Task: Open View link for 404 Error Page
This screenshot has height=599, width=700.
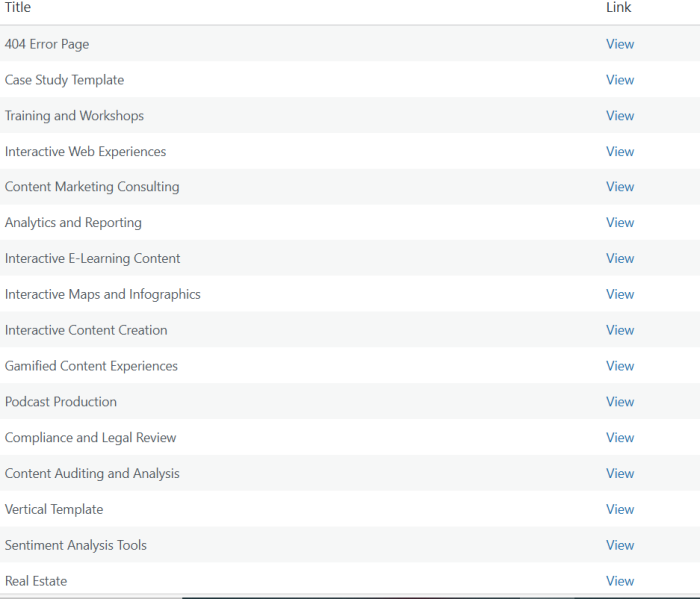Action: tap(620, 44)
